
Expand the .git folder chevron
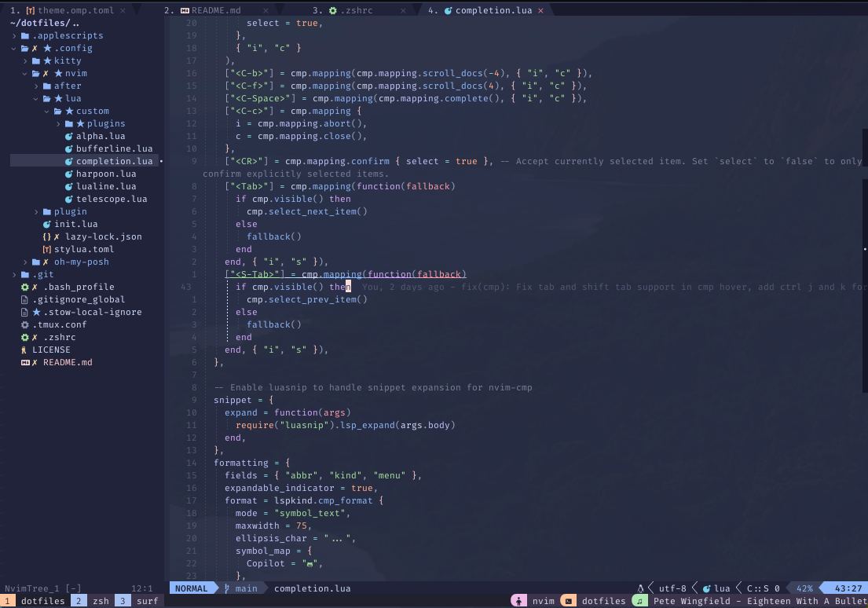click(14, 275)
